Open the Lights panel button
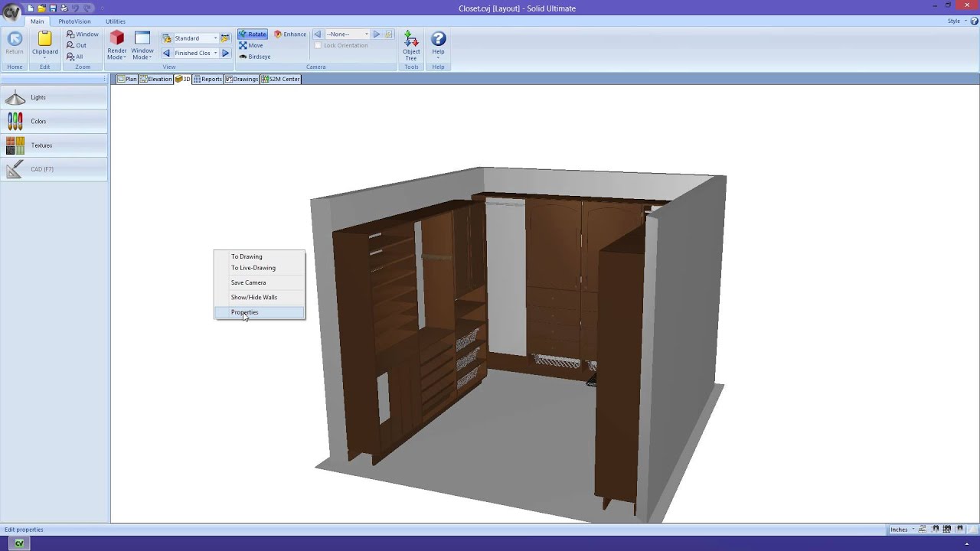Screen dimensions: 980x551 click(54, 97)
